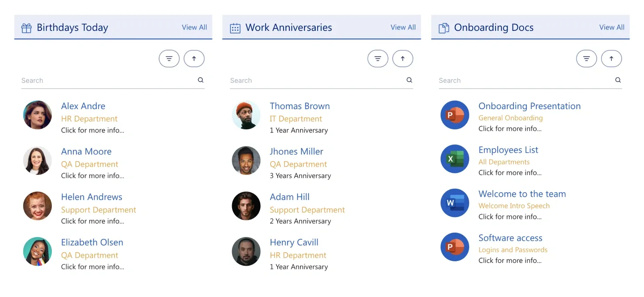This screenshot has height=297, width=644.
Task: Click more info under Employees List
Action: (510, 173)
